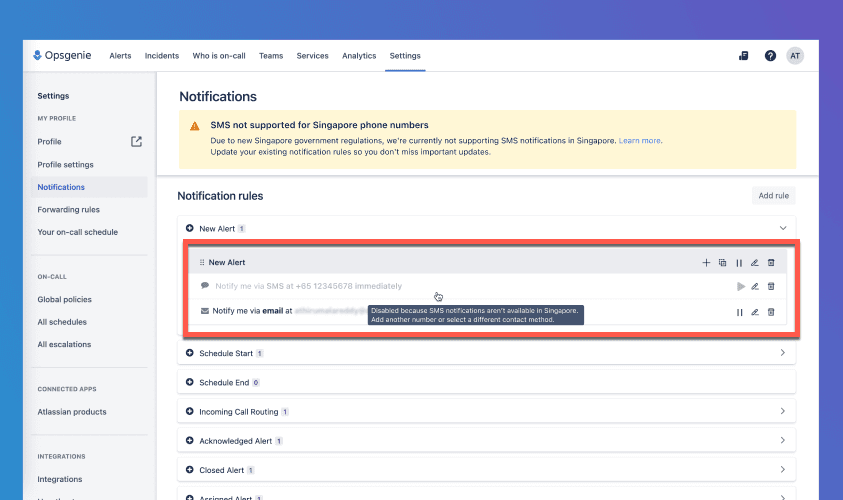Click plus icon beside Closed Alert

(189, 470)
